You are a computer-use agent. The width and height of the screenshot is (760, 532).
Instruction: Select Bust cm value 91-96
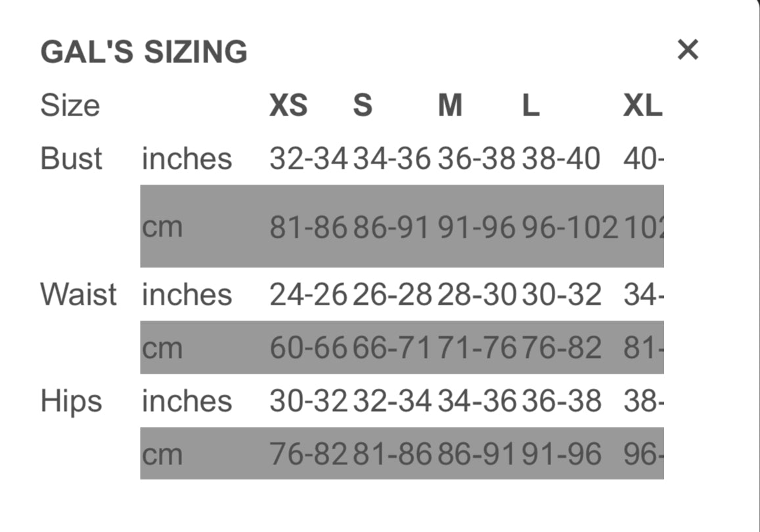477,227
